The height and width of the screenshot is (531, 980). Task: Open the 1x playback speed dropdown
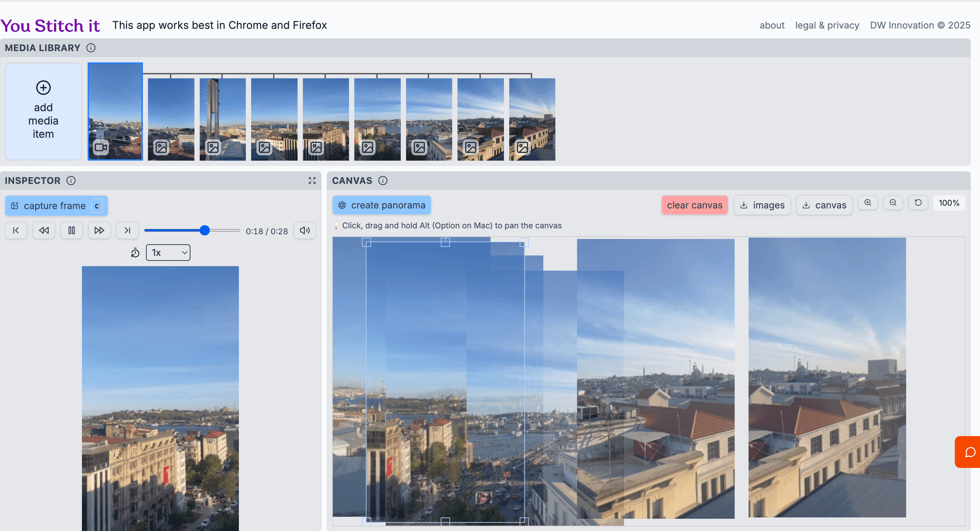168,253
